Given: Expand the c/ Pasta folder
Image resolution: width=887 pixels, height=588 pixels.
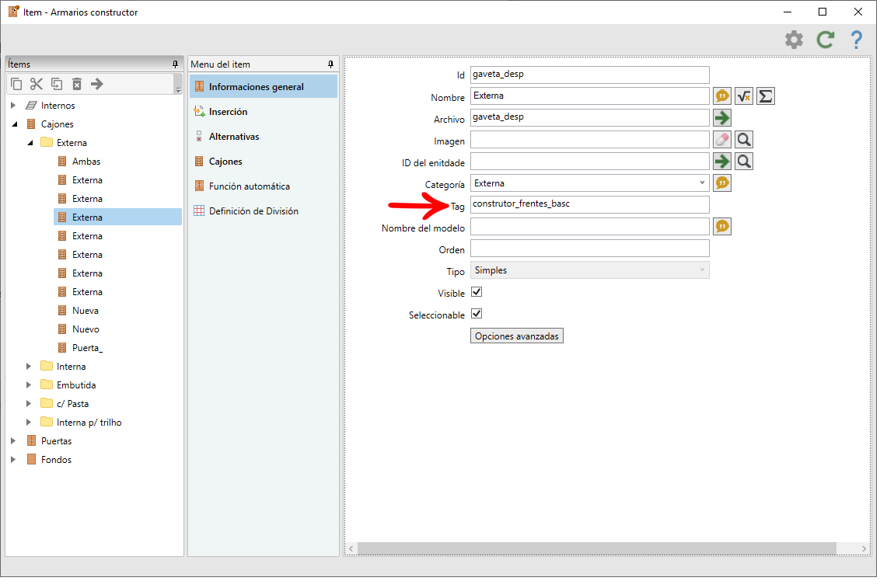Looking at the screenshot, I should click(28, 404).
